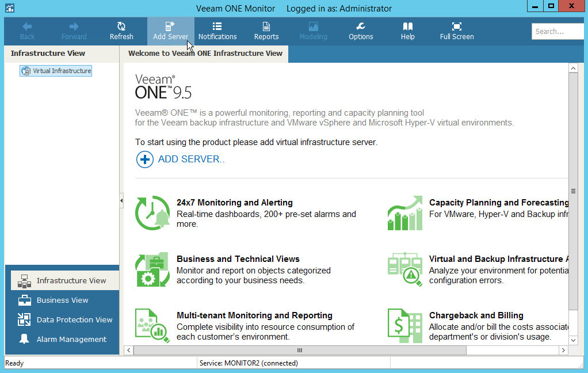Screen dimensions: 588x373
Task: Click the plus circle icon beside ADD SERVER
Action: tap(145, 159)
